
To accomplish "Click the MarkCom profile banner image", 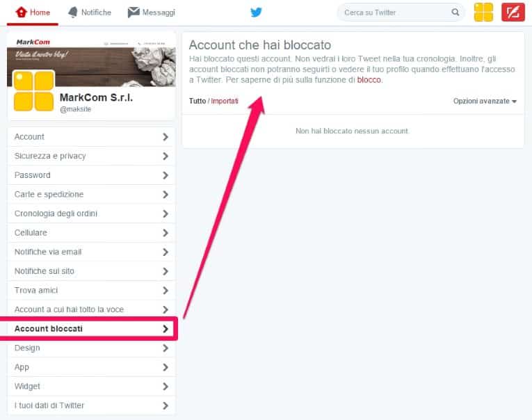I will 91,60.
